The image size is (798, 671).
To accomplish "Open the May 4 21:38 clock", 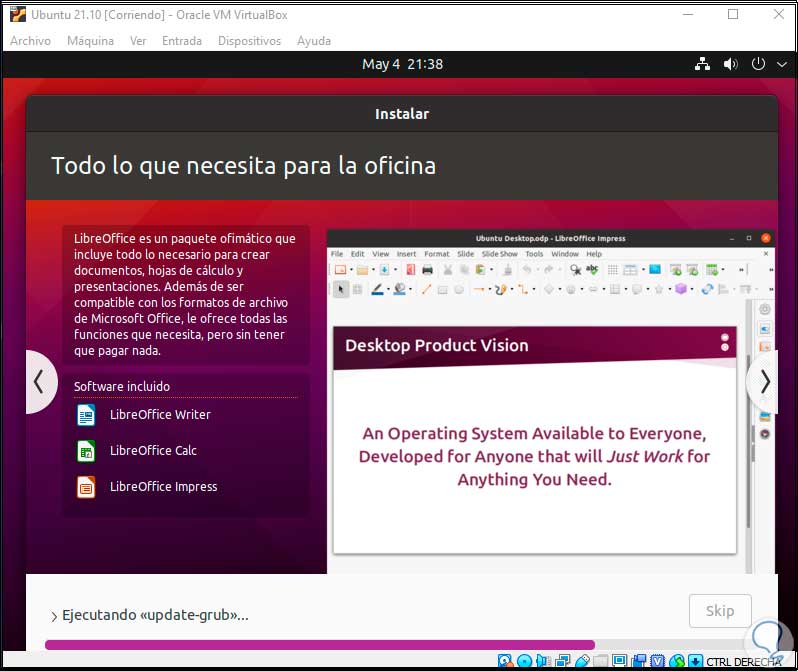I will tap(402, 64).
